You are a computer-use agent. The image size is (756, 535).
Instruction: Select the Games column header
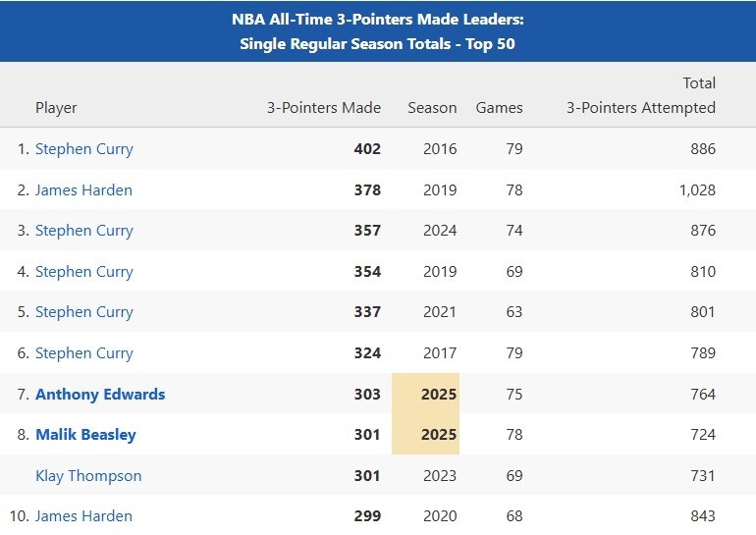[x=499, y=108]
